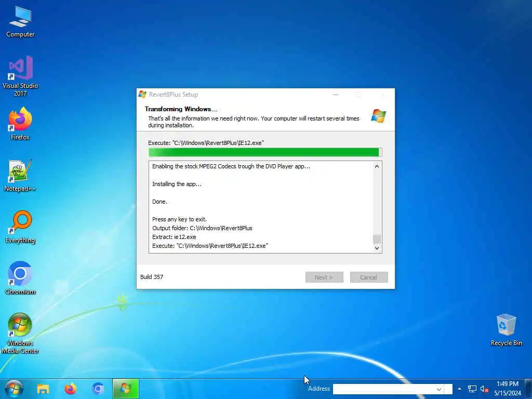Open the taskbar clock showing 1:49 PM

508,389
